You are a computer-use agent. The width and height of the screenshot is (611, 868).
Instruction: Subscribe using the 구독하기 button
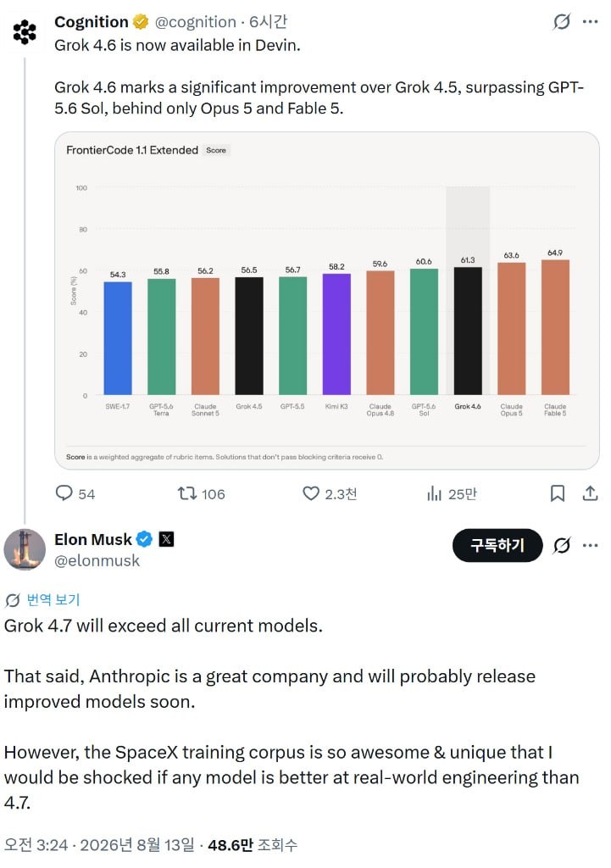coord(497,545)
